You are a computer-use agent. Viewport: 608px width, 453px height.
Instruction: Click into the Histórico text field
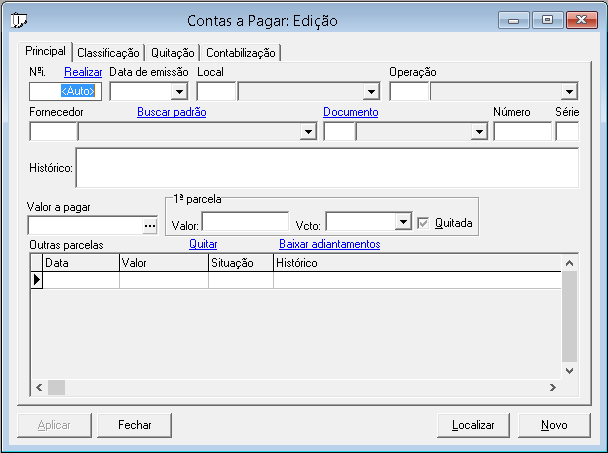[x=326, y=168]
